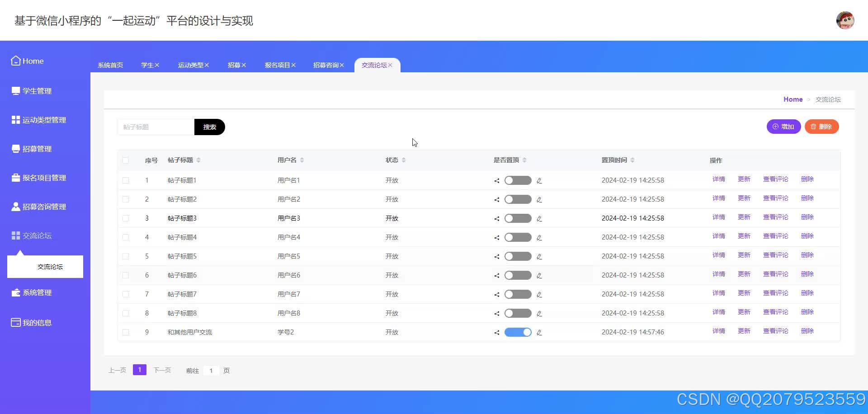Screen dimensions: 868x414
Task: Collapse the 交流论坛 sidebar menu
Action: (32, 235)
